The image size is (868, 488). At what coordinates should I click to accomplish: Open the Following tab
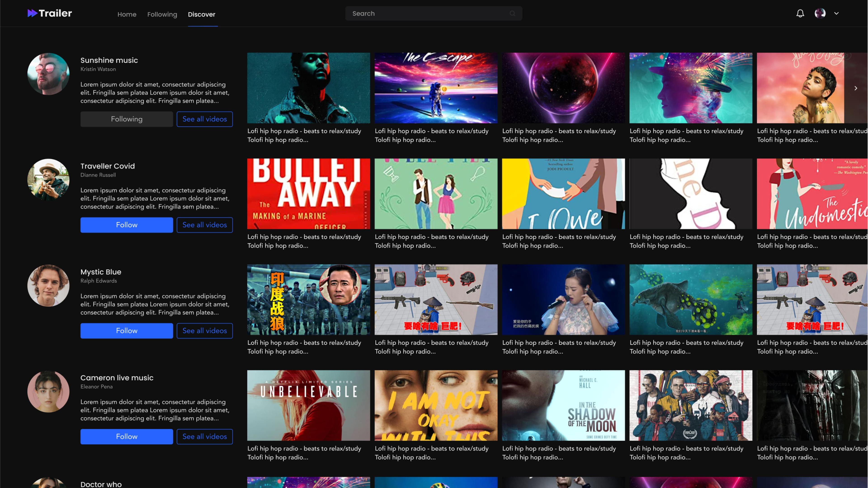coord(162,14)
